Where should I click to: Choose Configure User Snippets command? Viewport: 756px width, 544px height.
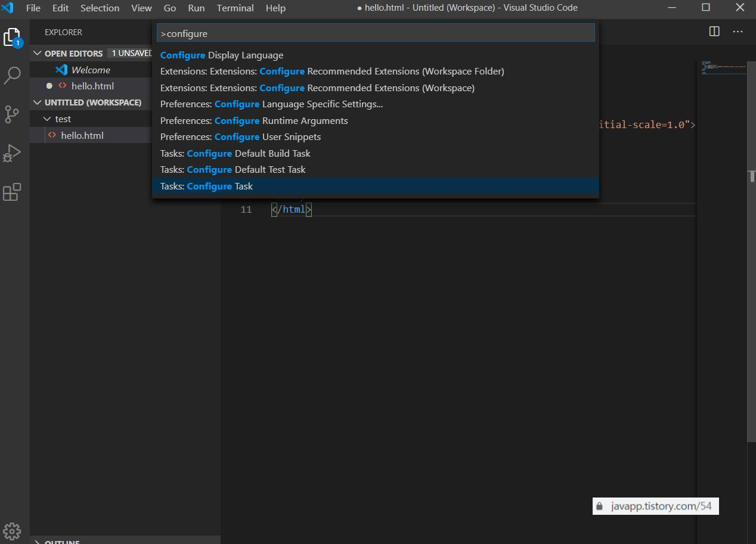pos(376,137)
